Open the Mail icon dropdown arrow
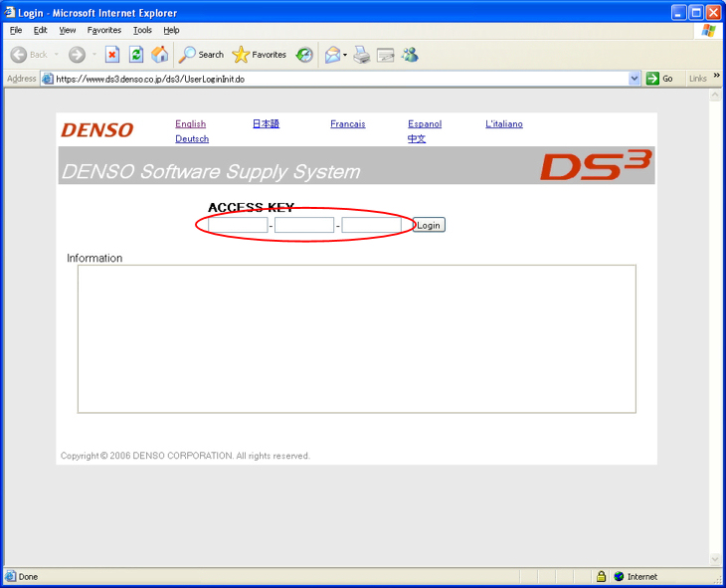726x588 pixels. point(345,55)
